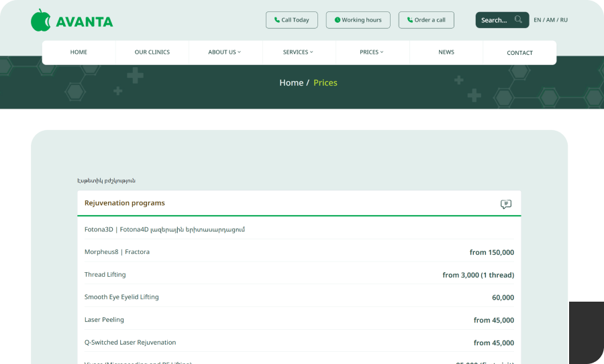Expand the SERVICES dropdown menu

pyautogui.click(x=298, y=52)
